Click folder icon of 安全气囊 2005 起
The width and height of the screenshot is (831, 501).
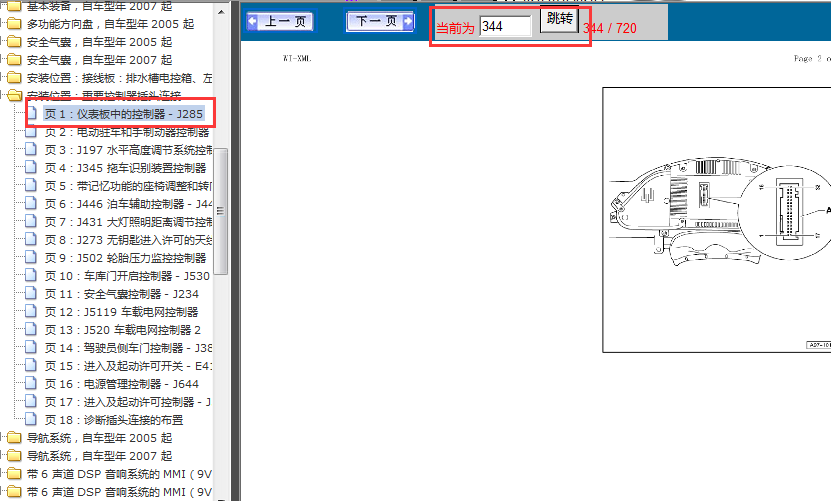(14, 42)
